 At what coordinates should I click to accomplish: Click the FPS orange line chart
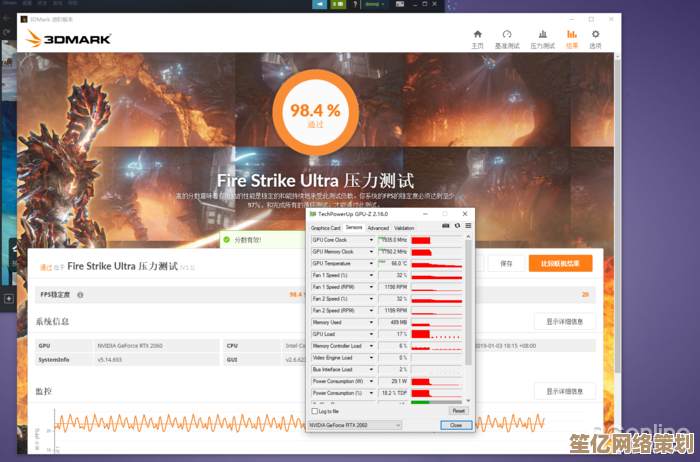299,422
